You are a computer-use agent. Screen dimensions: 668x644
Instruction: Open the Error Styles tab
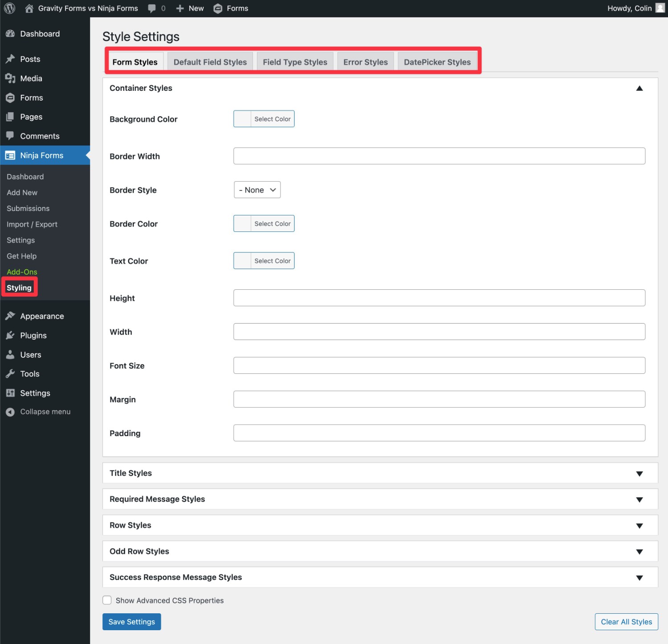366,62
